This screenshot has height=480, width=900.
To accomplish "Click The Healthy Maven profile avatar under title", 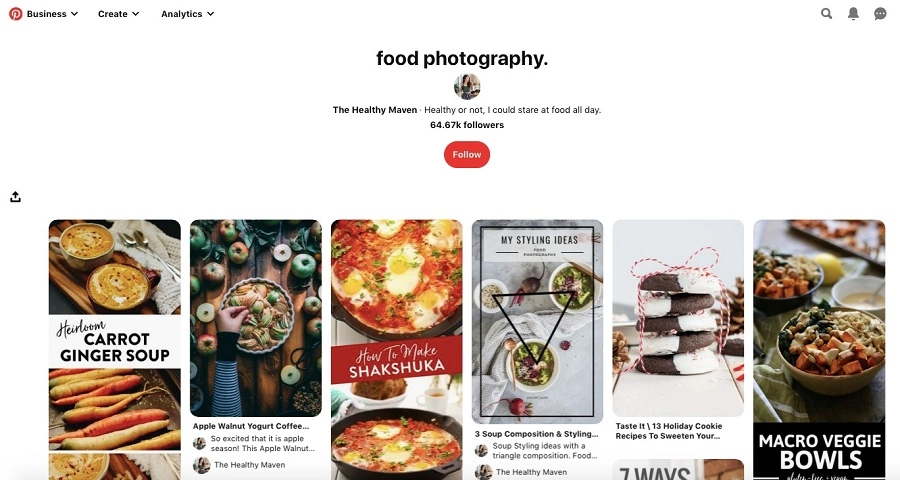I will coord(467,87).
